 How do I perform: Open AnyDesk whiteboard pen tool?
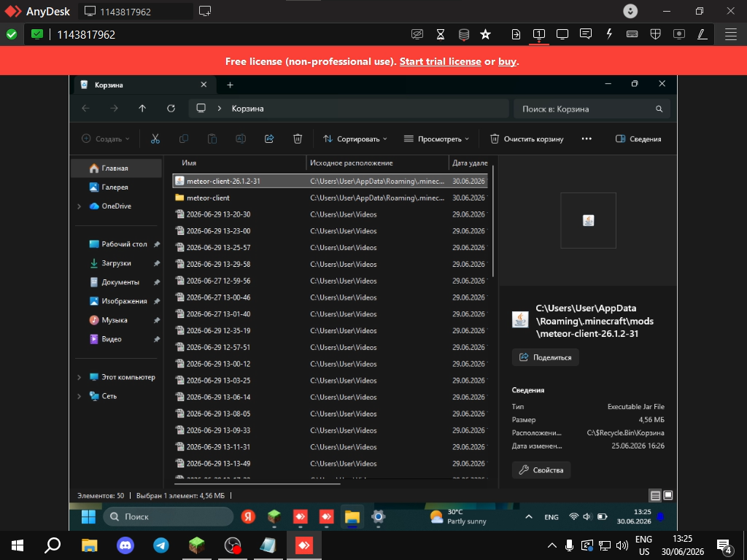[x=703, y=34]
